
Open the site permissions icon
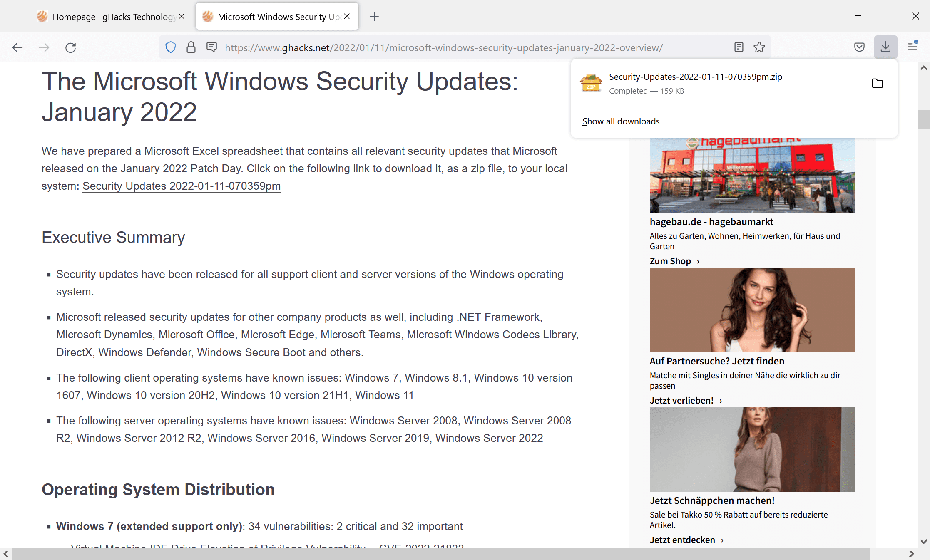[x=212, y=47]
